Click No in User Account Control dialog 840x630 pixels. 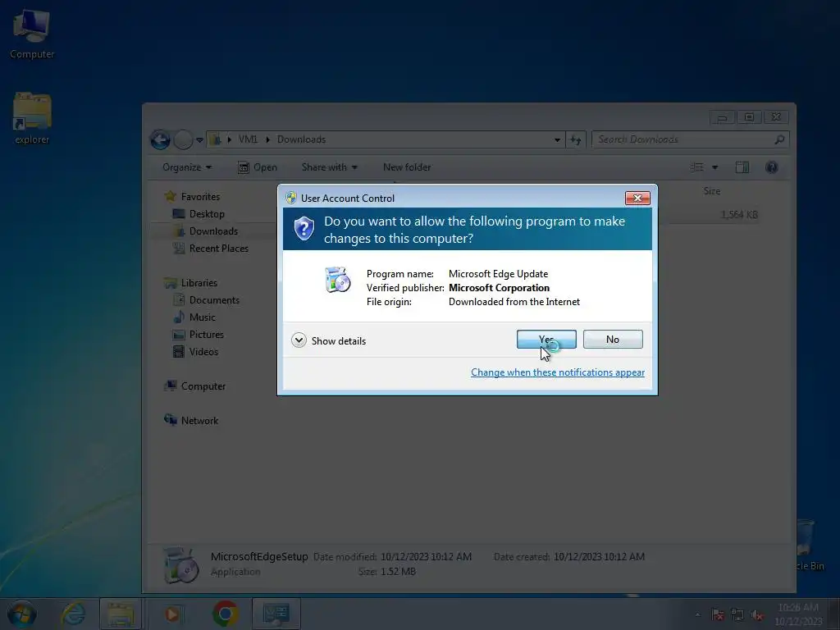tap(612, 339)
